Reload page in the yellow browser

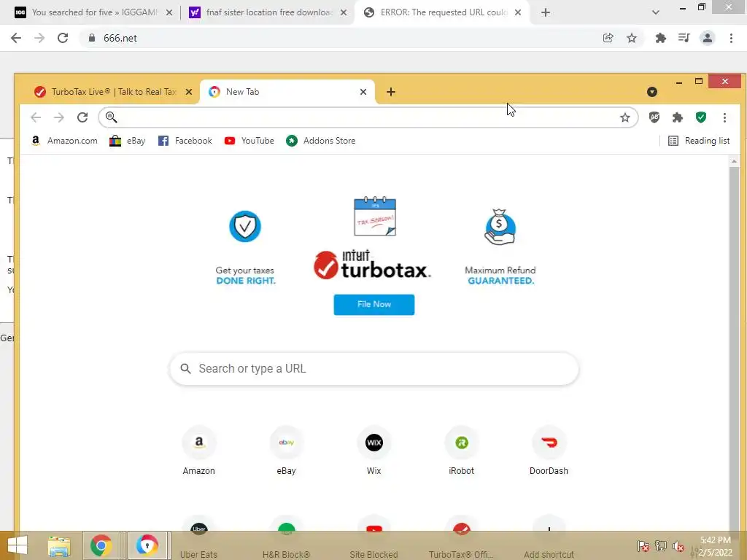82,117
